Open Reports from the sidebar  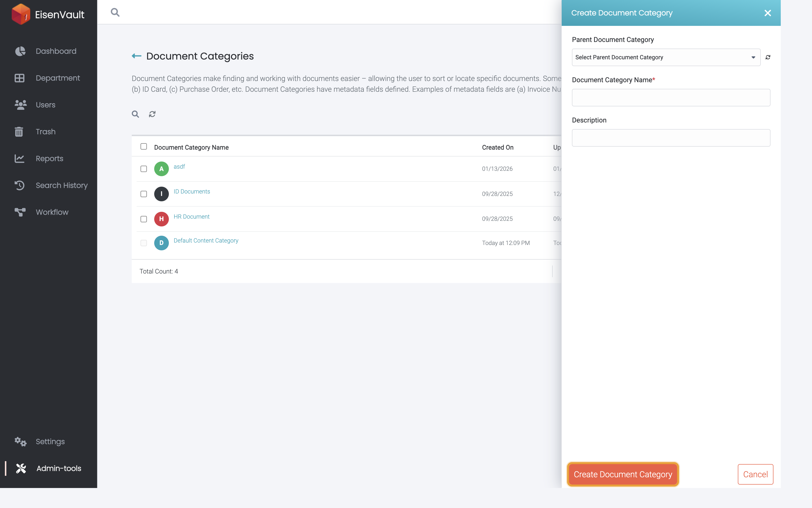pos(49,159)
